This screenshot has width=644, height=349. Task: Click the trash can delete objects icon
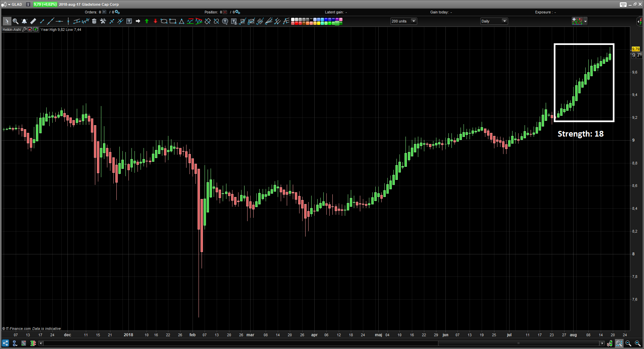[94, 21]
